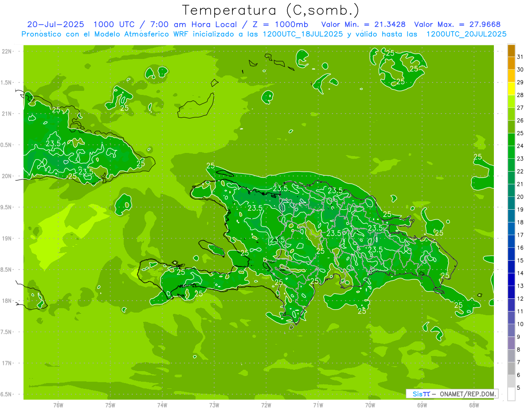The width and height of the screenshot is (532, 411).
Task: Click legend color swatch between 9 and 10
Action: click(x=511, y=331)
